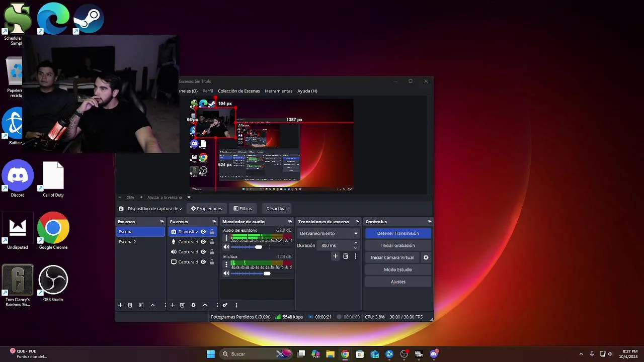The width and height of the screenshot is (644, 362).
Task: Open Audio del escritorio three-dot options
Action: coord(226,238)
